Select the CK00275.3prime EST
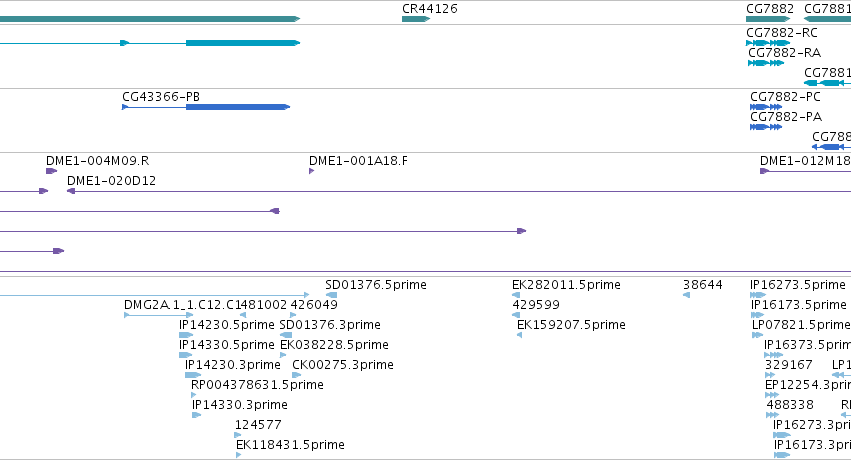Viewport: 851px width, 460px height. (x=296, y=375)
